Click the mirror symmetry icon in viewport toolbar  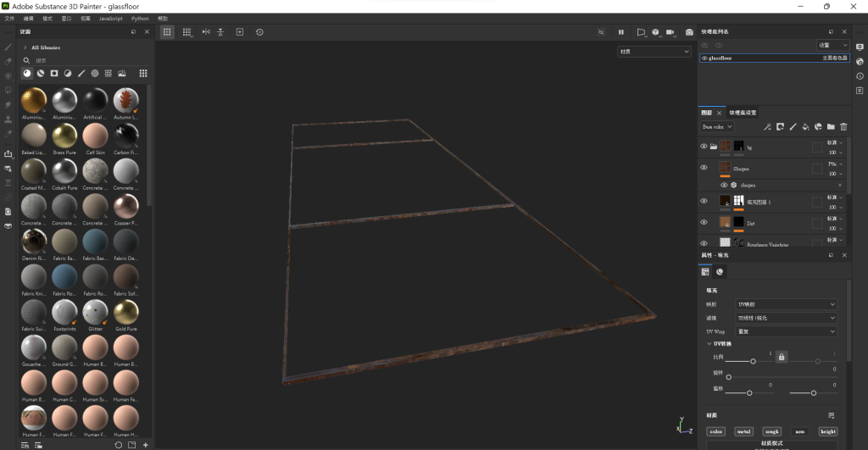pos(206,32)
